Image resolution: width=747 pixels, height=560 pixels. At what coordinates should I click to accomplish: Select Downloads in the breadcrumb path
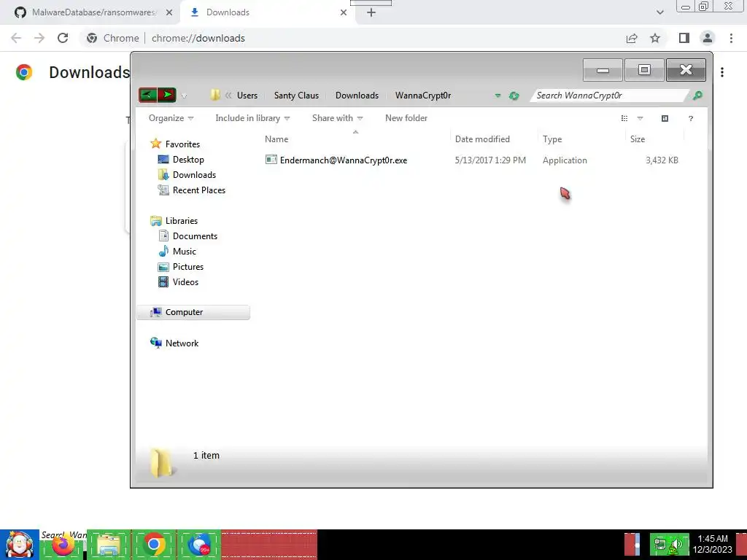(x=357, y=96)
